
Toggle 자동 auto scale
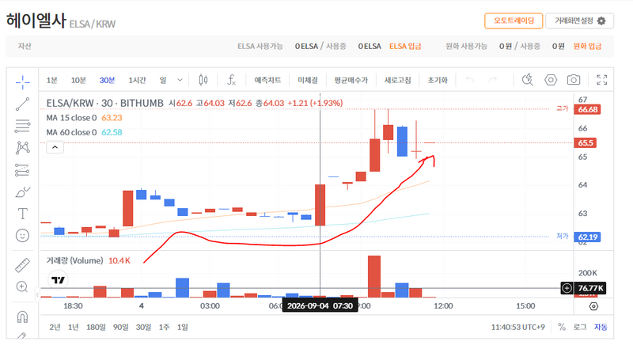coord(601,327)
